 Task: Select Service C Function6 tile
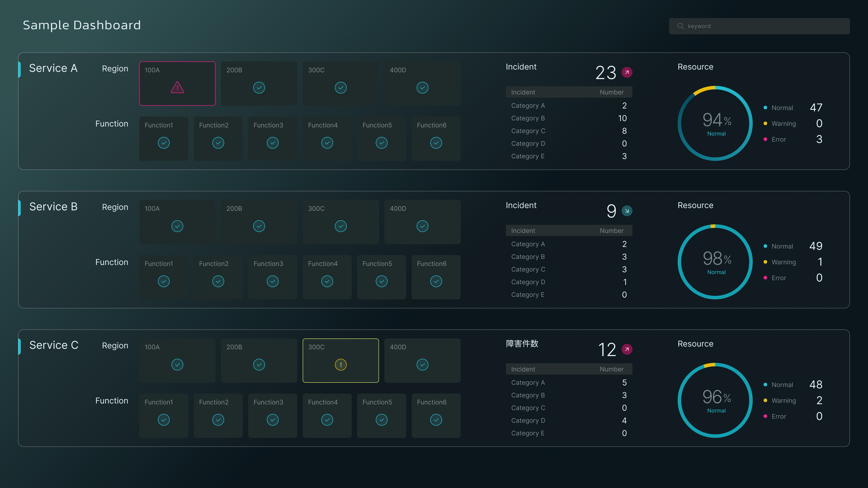click(436, 415)
